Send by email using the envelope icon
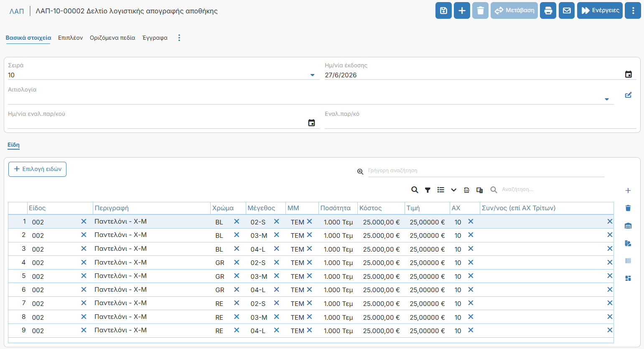The height and width of the screenshot is (349, 644). pyautogui.click(x=567, y=10)
